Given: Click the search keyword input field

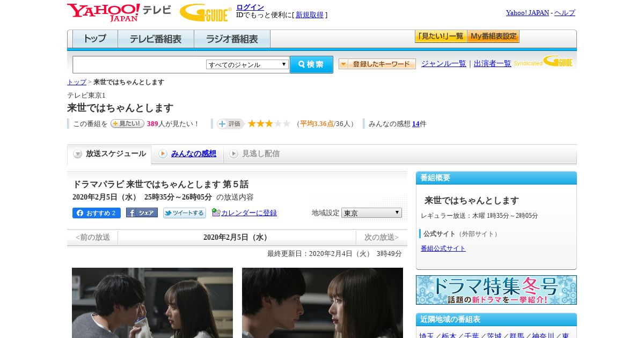Looking at the screenshot, I should point(140,64).
